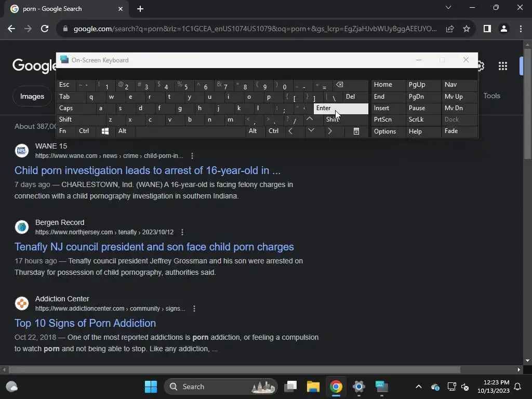532x399 pixels.
Task: Reload the current Google search page
Action: click(x=45, y=29)
